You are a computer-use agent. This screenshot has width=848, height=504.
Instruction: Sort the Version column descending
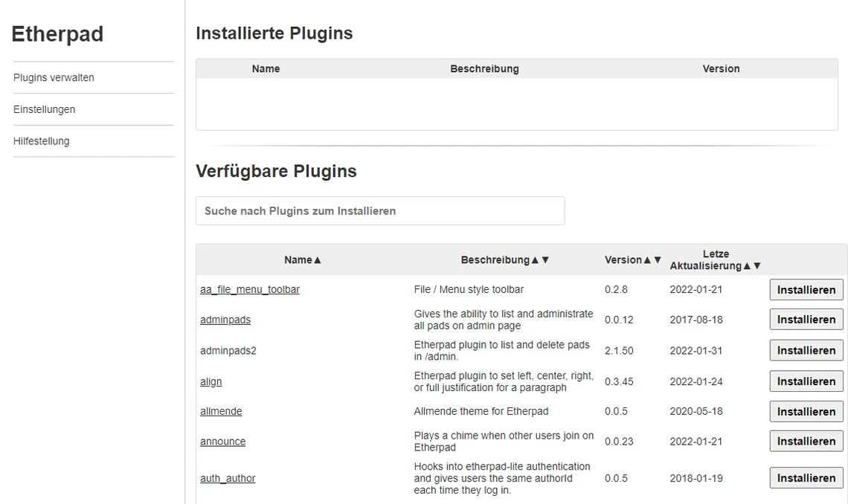coord(657,259)
